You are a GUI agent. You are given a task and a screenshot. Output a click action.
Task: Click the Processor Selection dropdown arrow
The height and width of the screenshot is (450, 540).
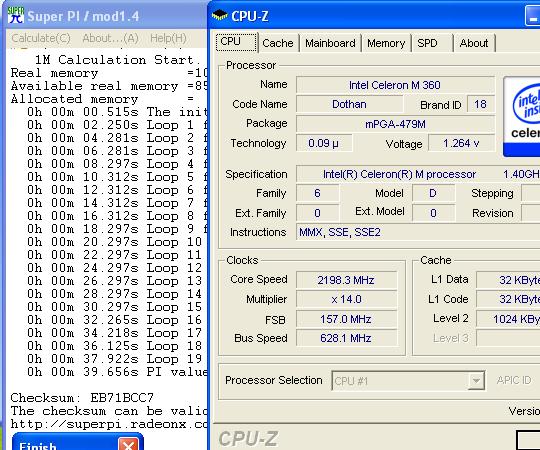(x=476, y=381)
